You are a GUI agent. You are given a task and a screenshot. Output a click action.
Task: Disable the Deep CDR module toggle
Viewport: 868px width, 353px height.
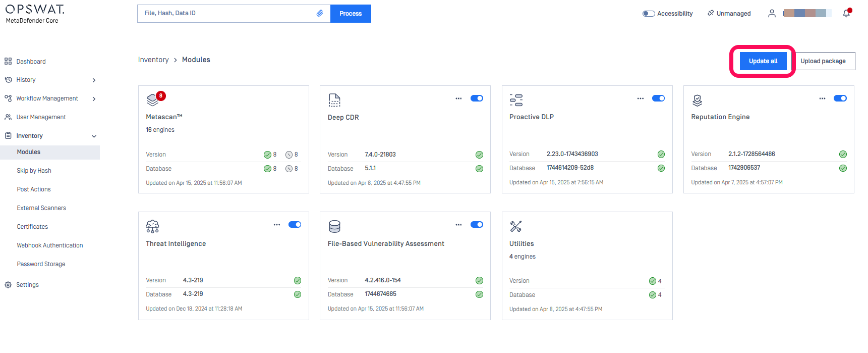[x=477, y=98]
